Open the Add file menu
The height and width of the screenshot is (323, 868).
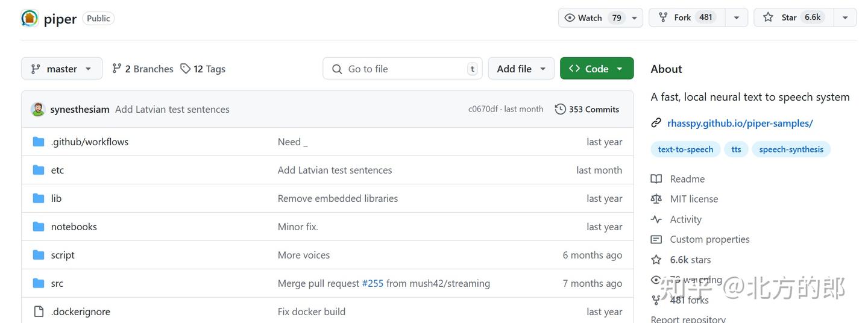point(521,69)
